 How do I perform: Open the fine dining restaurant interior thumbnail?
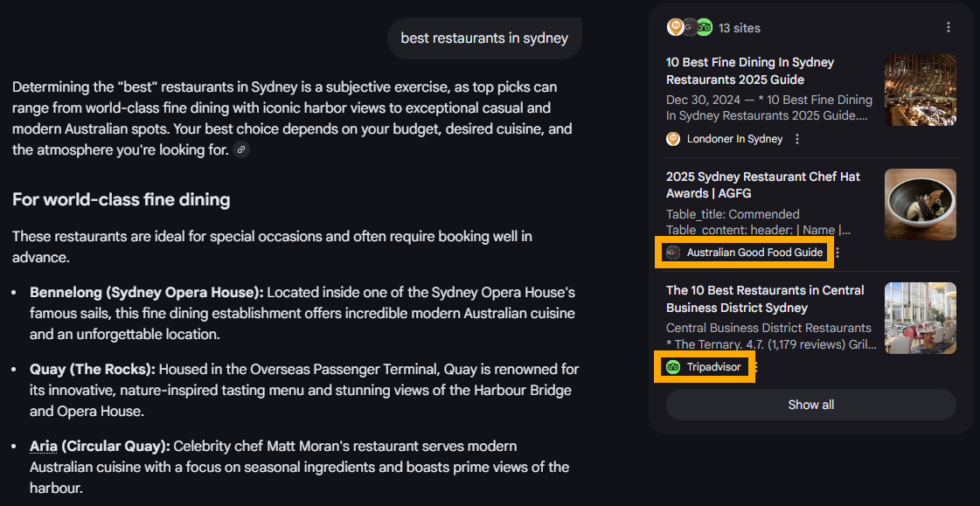click(x=920, y=90)
